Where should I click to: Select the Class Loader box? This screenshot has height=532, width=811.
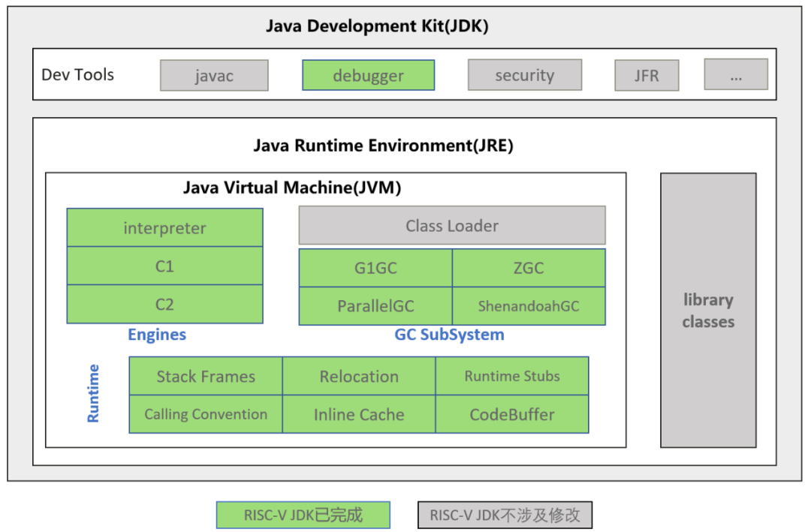pos(452,225)
